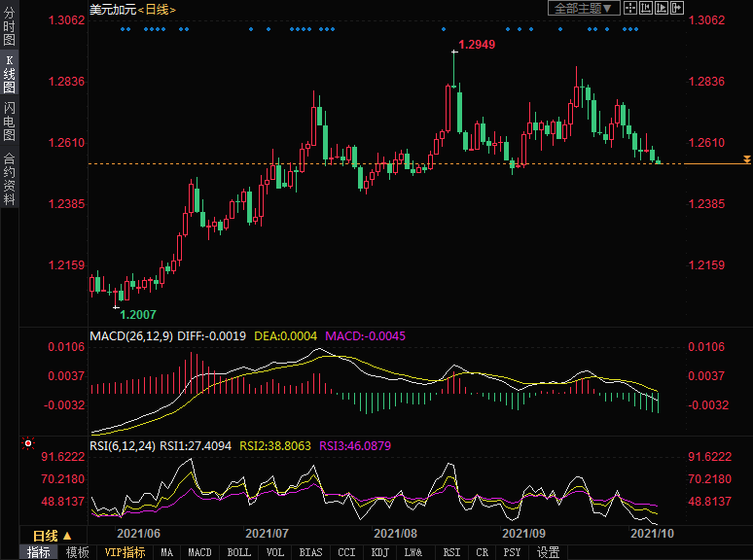Open 设置 in the bottom indicator bar

[548, 552]
